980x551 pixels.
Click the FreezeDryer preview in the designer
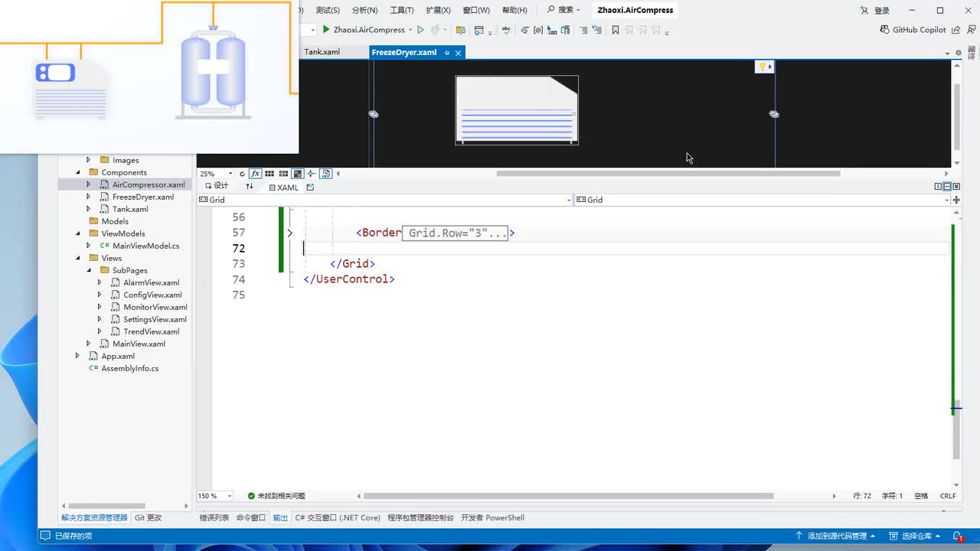point(517,109)
